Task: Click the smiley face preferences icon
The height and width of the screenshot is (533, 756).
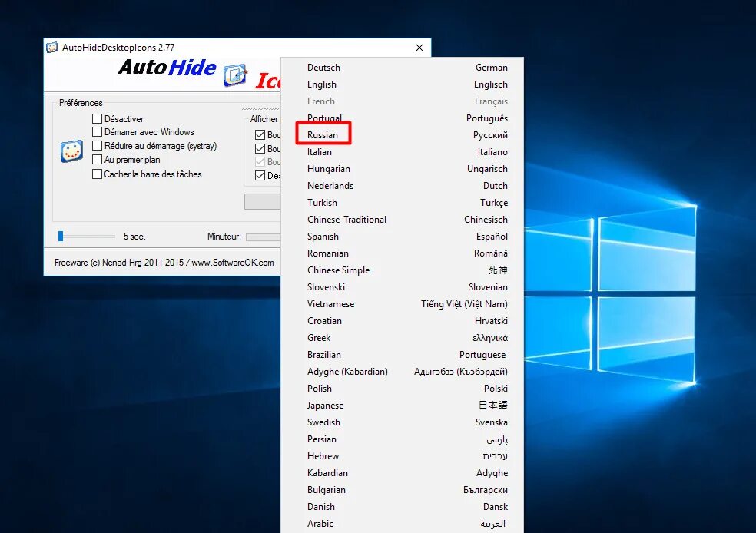Action: tap(71, 151)
